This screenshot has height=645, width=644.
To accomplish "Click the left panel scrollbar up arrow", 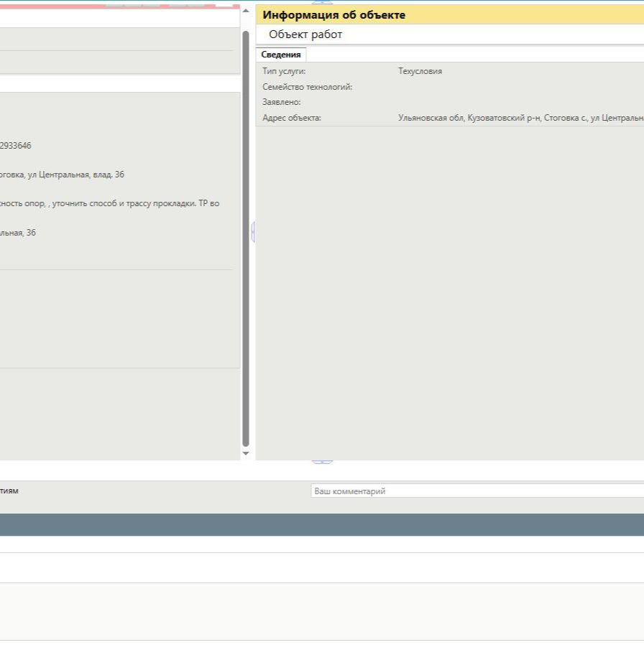I will click(x=246, y=11).
